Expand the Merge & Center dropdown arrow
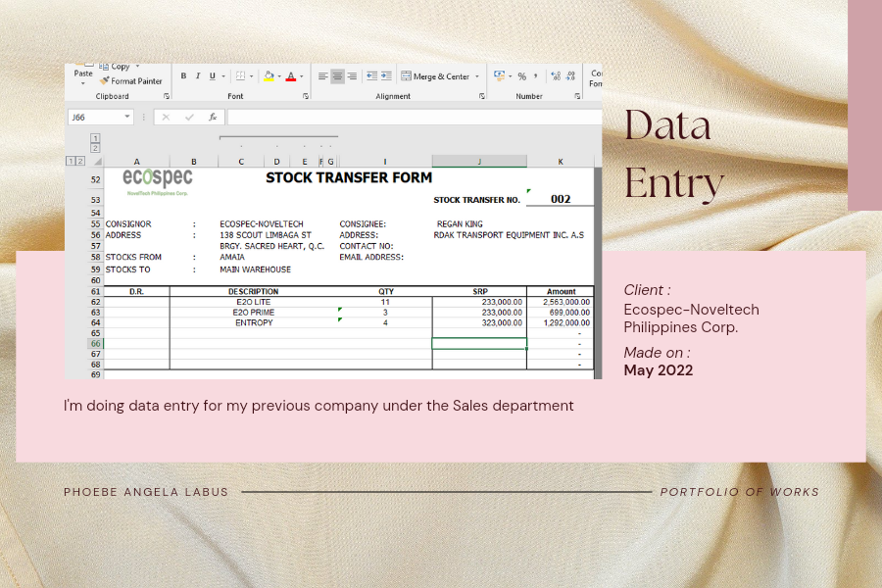Image resolution: width=882 pixels, height=588 pixels. (x=477, y=76)
